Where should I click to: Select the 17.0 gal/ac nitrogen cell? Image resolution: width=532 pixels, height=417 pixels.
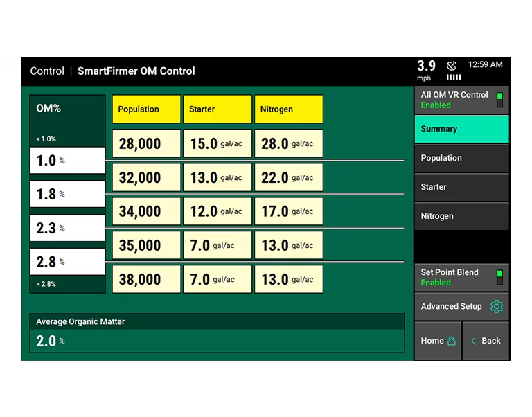(x=289, y=211)
